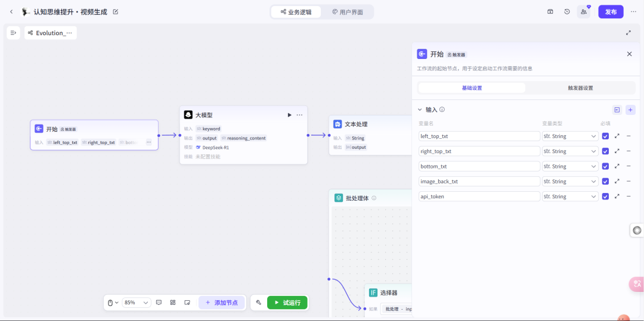Open the 业务逻辑 tab
This screenshot has height=321, width=644.
(x=296, y=12)
